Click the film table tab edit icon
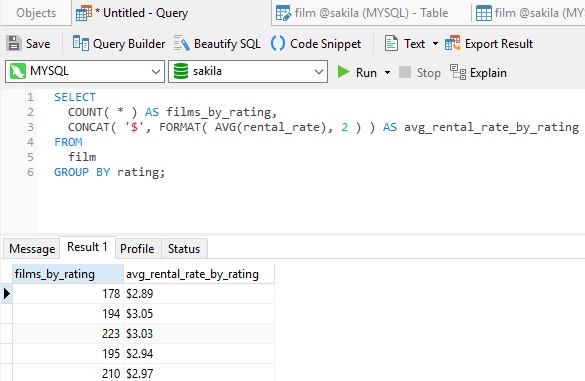Viewport: 585px width, 381px height. pos(284,13)
